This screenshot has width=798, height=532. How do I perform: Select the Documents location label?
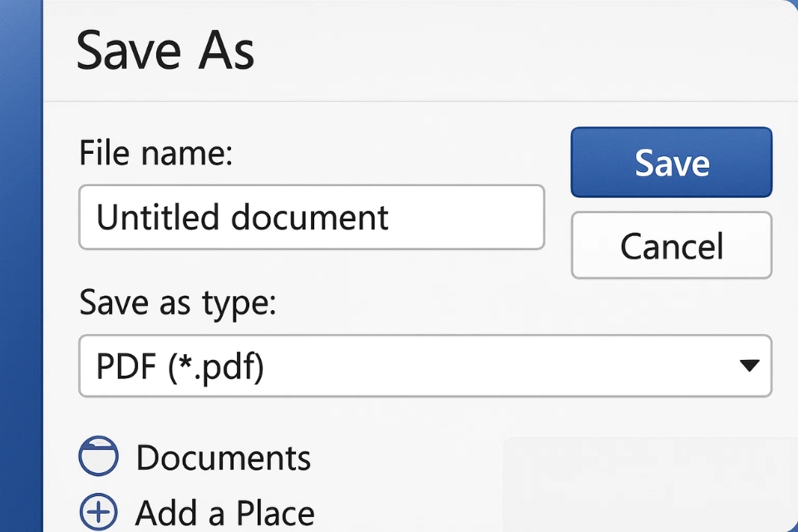[x=223, y=458]
